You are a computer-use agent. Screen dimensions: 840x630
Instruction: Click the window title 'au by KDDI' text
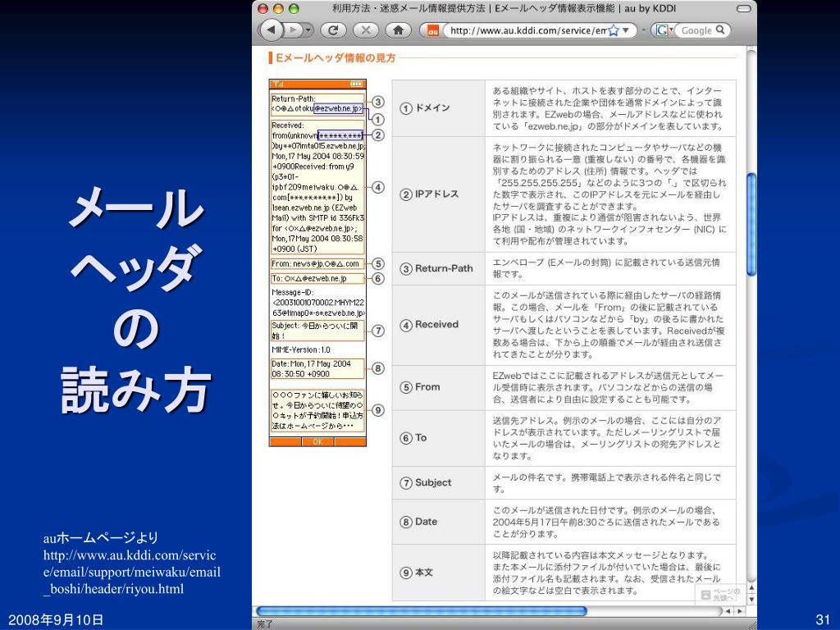(x=650, y=8)
